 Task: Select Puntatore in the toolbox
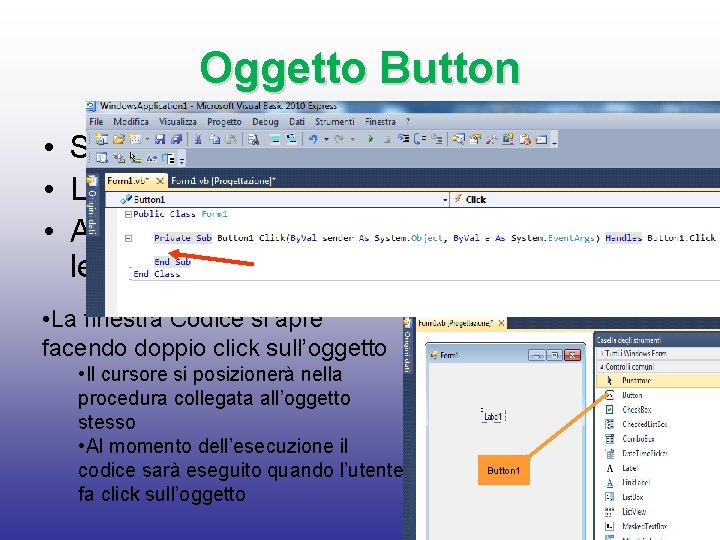[x=658, y=380]
